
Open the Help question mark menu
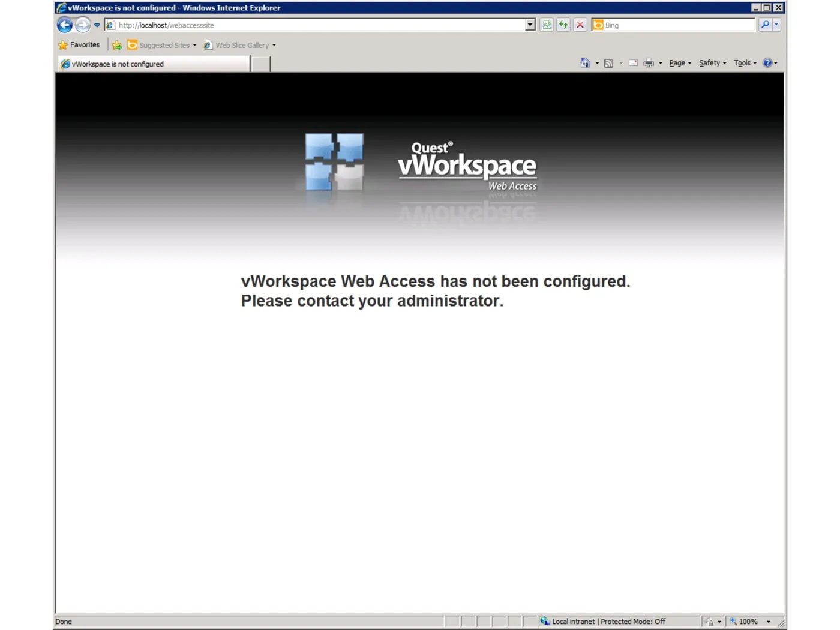pos(770,63)
